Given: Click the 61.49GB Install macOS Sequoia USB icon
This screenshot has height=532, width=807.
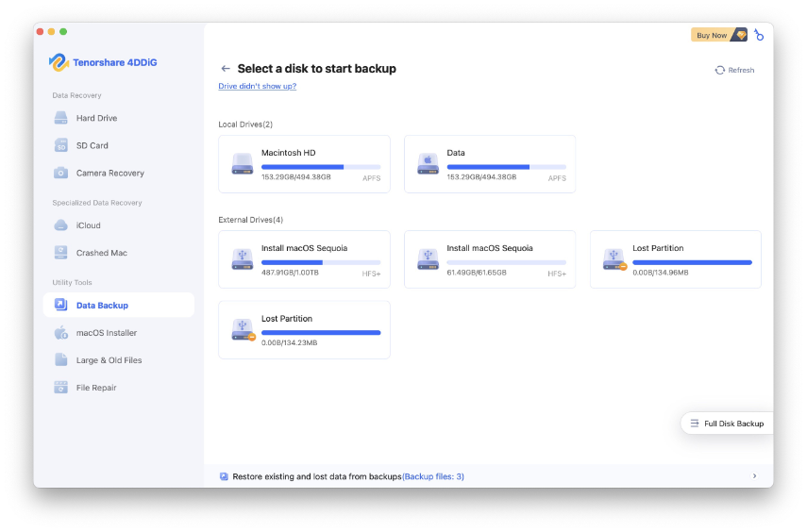Looking at the screenshot, I should pos(428,259).
